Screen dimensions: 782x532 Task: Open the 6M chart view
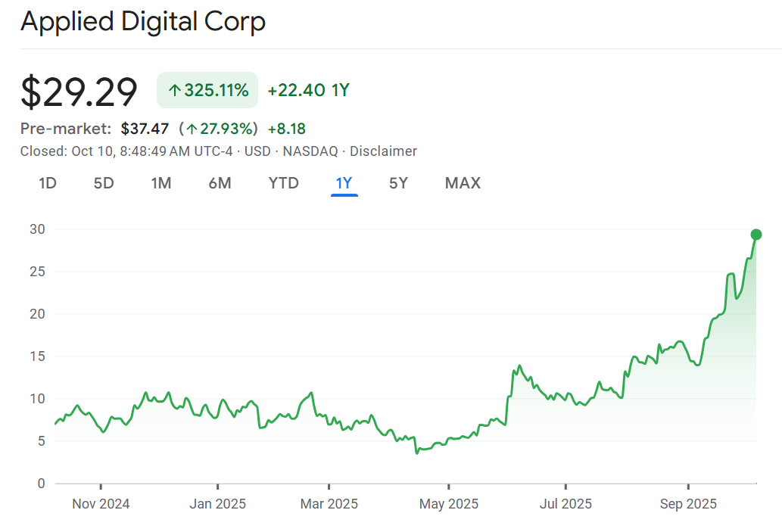pos(220,183)
